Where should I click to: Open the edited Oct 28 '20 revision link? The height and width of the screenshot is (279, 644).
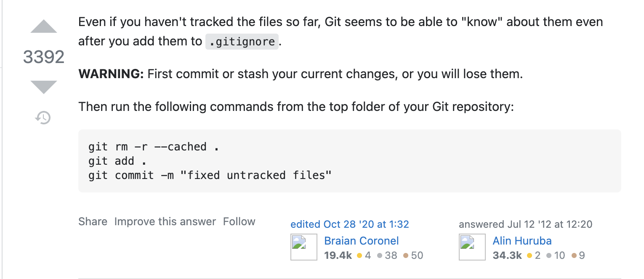[x=350, y=224]
